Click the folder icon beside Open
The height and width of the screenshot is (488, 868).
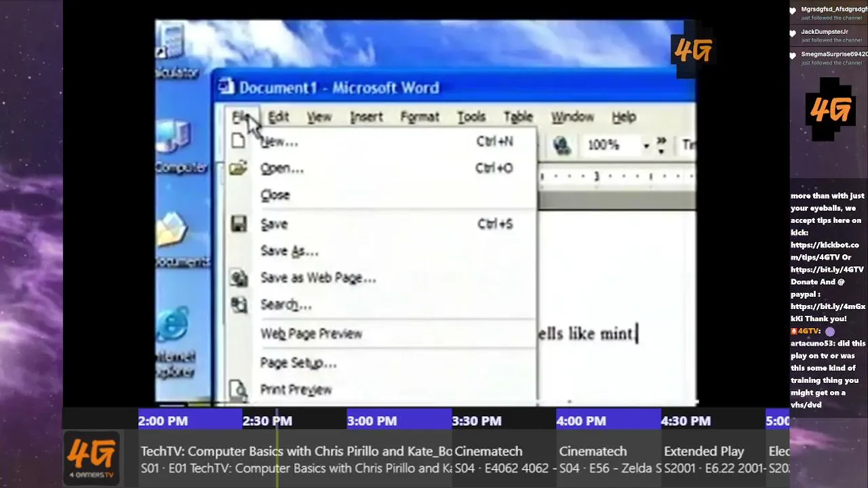tap(237, 168)
